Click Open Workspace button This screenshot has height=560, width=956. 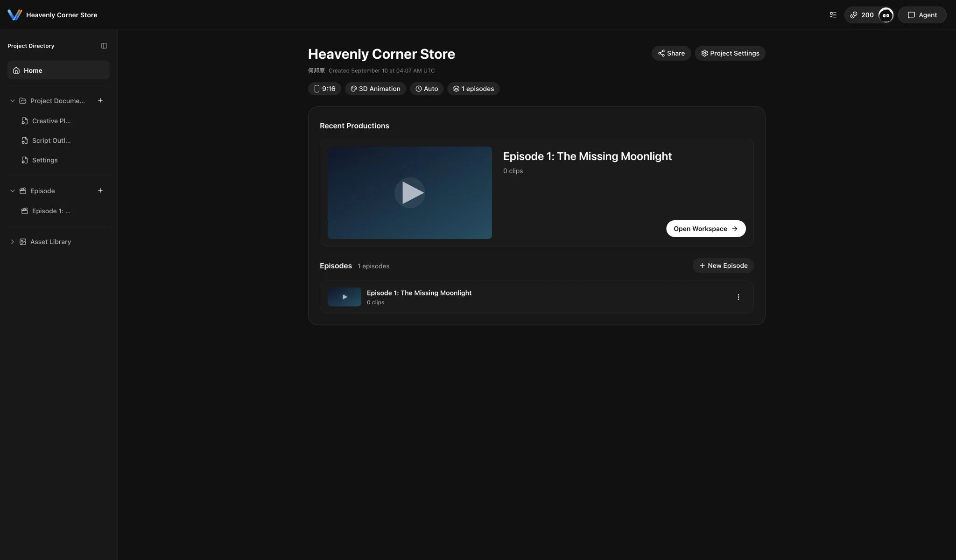(706, 229)
